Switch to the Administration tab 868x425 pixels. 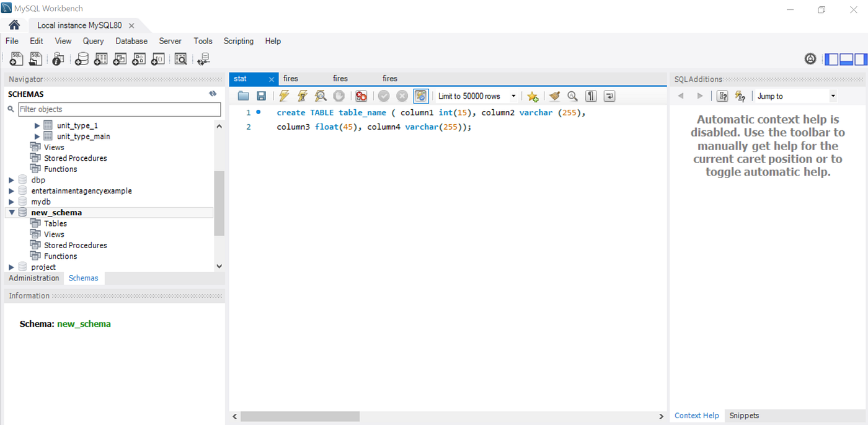34,278
